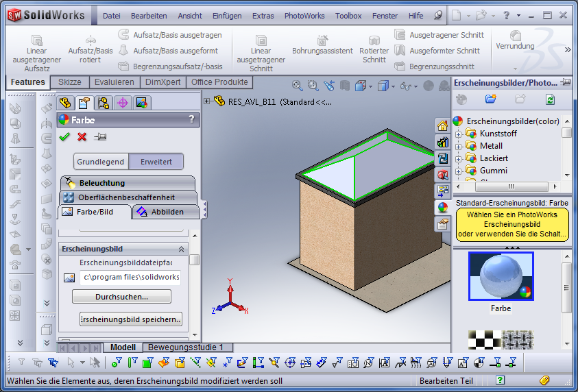578x392 pixels.
Task: Pin the Farbe property panel open
Action: coord(100,137)
